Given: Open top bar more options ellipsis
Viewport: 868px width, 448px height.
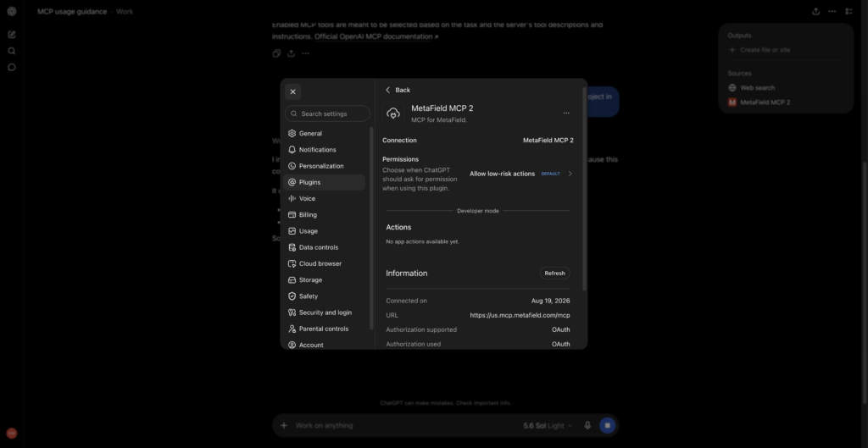Looking at the screenshot, I should tap(832, 11).
